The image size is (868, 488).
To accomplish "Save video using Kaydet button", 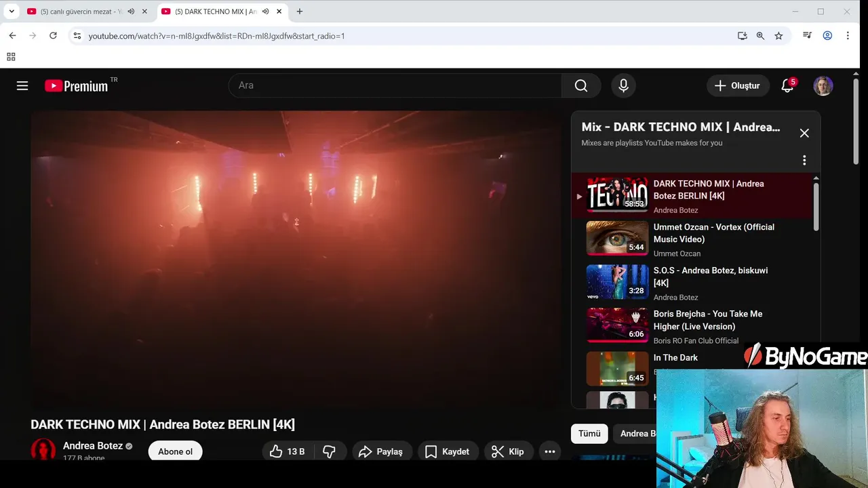I will click(448, 451).
